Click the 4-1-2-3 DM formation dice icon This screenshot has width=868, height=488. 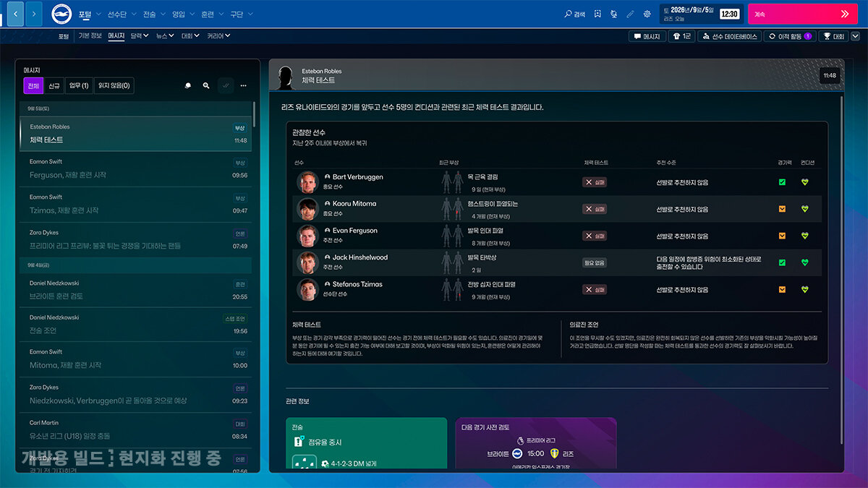click(x=305, y=463)
